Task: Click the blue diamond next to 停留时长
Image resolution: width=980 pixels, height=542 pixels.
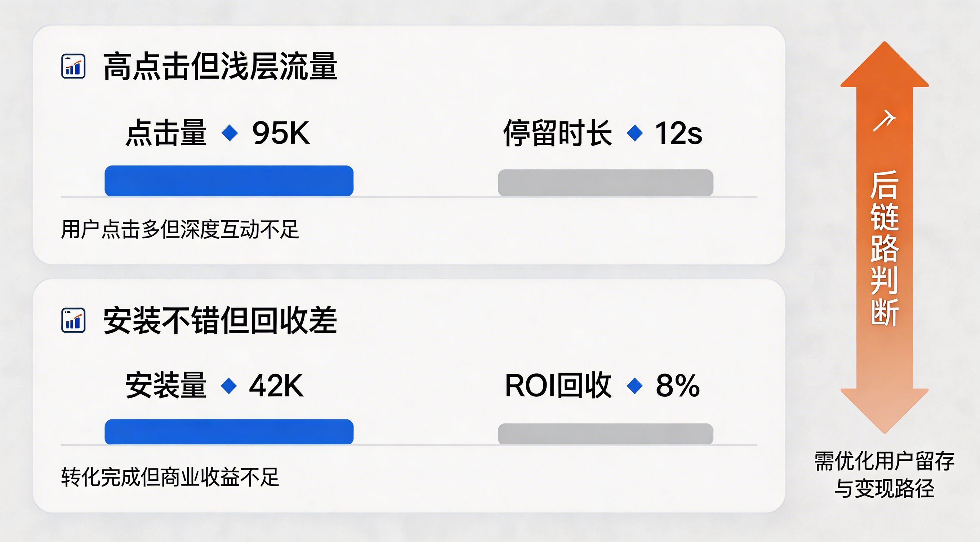Action: (634, 133)
